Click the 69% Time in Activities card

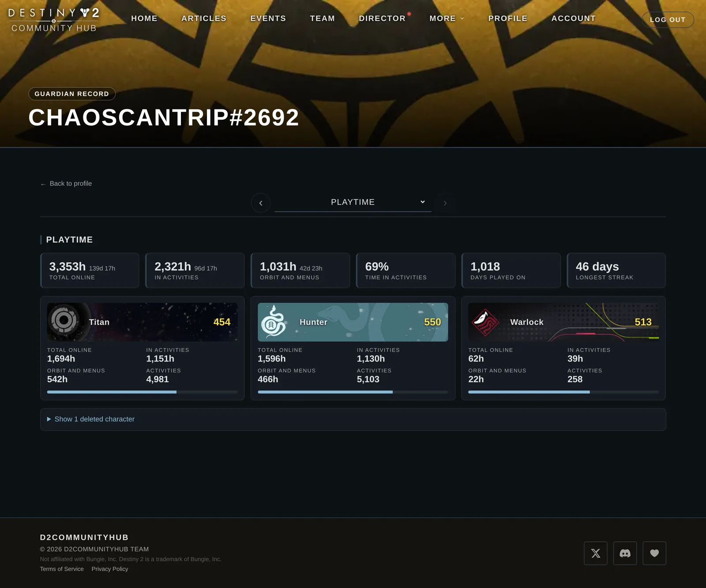(x=406, y=270)
